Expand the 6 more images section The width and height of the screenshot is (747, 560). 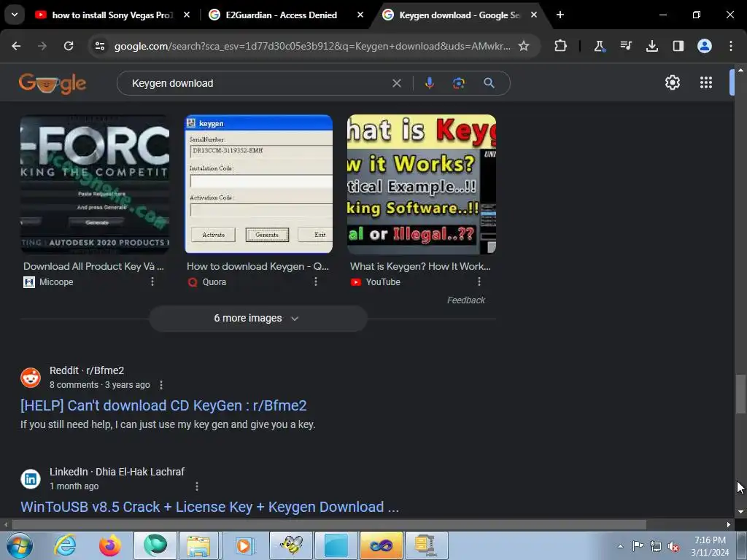(258, 318)
